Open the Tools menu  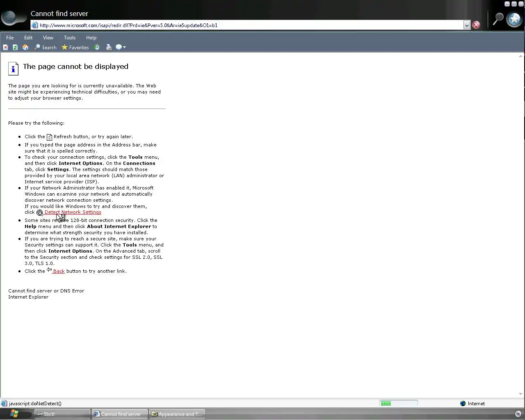pyautogui.click(x=70, y=38)
